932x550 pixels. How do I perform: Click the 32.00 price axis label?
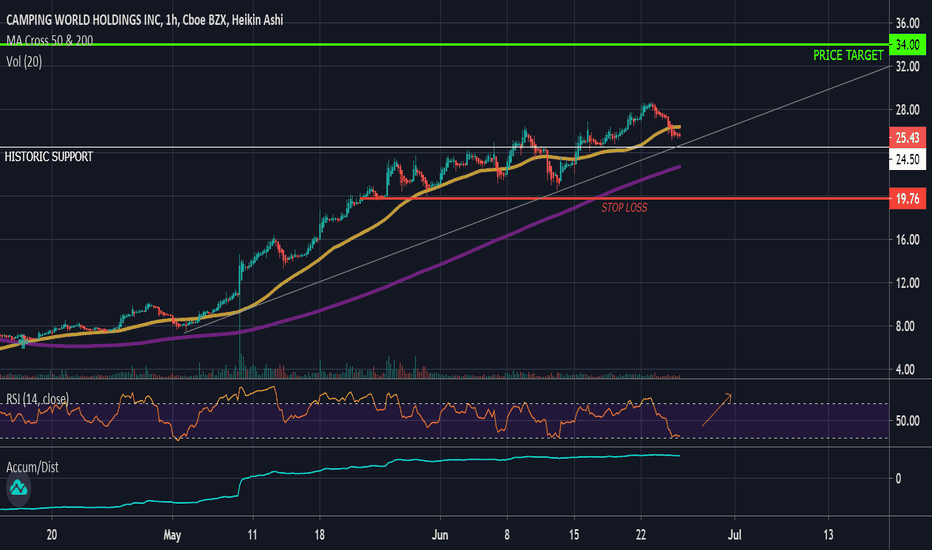point(908,67)
